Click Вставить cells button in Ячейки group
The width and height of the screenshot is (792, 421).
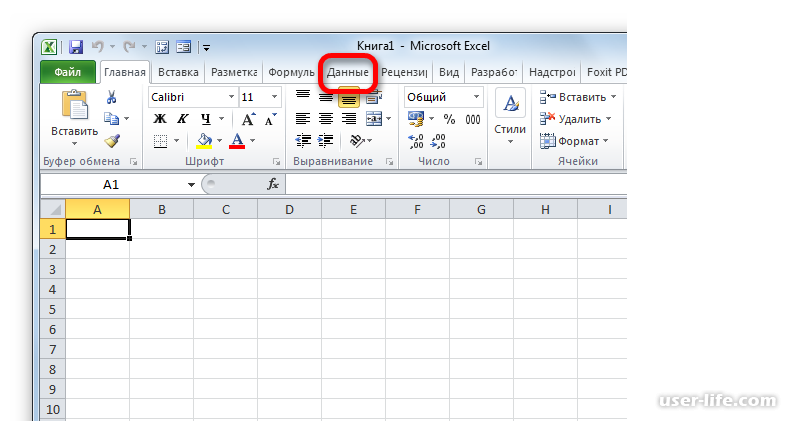(x=578, y=97)
